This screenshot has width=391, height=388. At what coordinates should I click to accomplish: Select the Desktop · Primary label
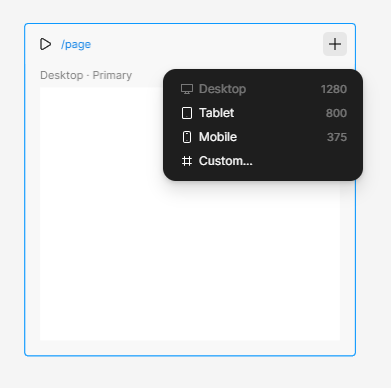[x=86, y=75]
